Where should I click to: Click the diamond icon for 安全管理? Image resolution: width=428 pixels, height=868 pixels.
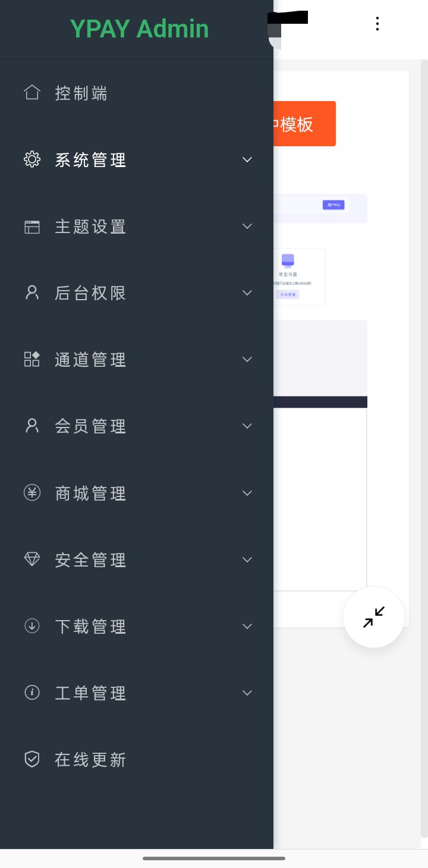[x=32, y=559]
